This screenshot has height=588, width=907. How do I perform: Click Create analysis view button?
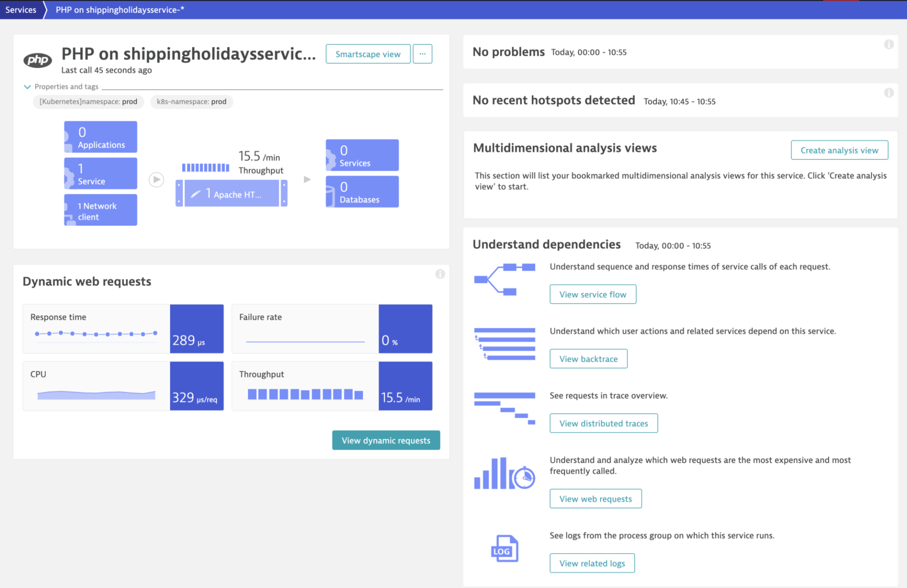click(x=839, y=150)
